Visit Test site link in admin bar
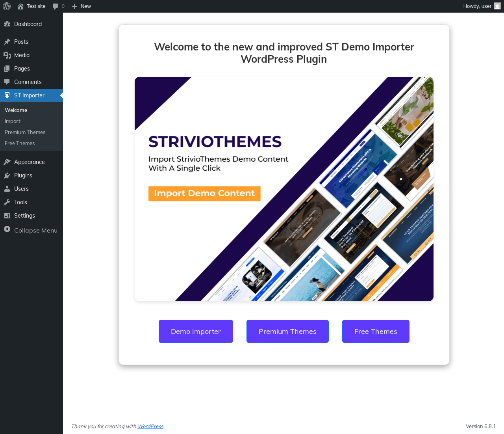Viewport: 504px width, 434px height. (x=31, y=6)
